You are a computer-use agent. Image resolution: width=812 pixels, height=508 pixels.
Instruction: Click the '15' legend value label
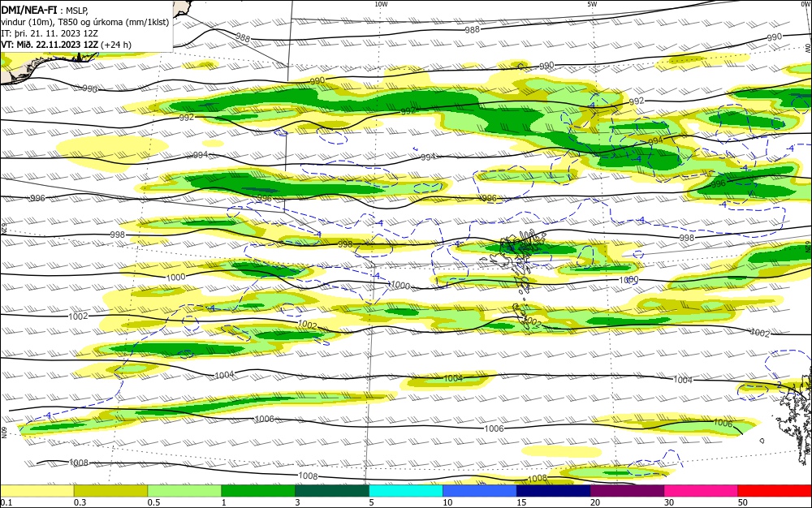pos(521,502)
